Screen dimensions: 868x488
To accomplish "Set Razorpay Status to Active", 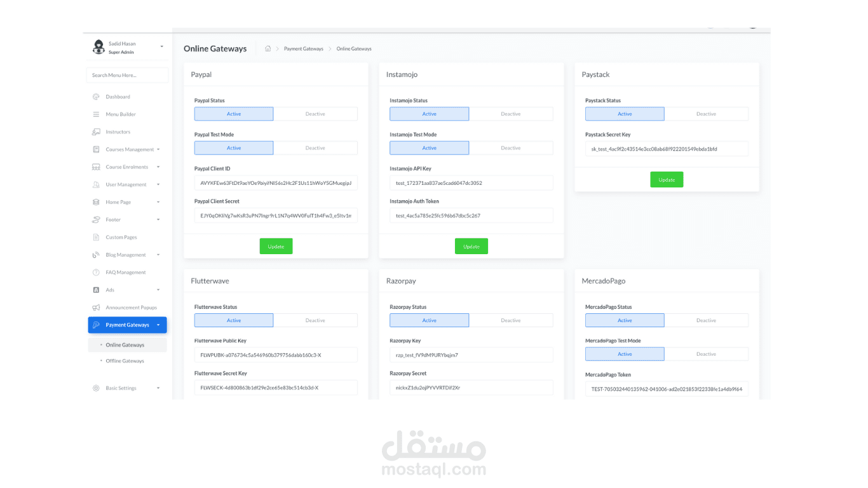I will click(x=430, y=320).
